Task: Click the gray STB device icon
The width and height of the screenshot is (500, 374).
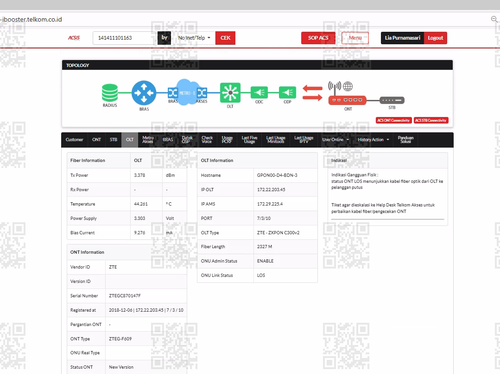Action: (392, 100)
